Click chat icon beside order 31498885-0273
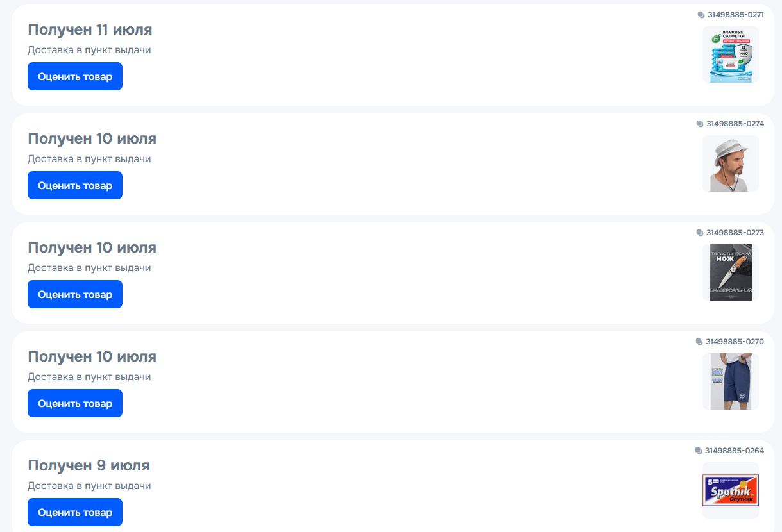 700,233
